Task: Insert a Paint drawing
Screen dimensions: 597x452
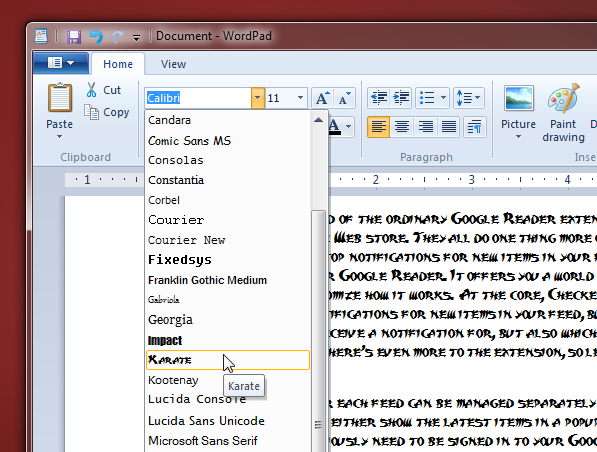Action: (563, 113)
